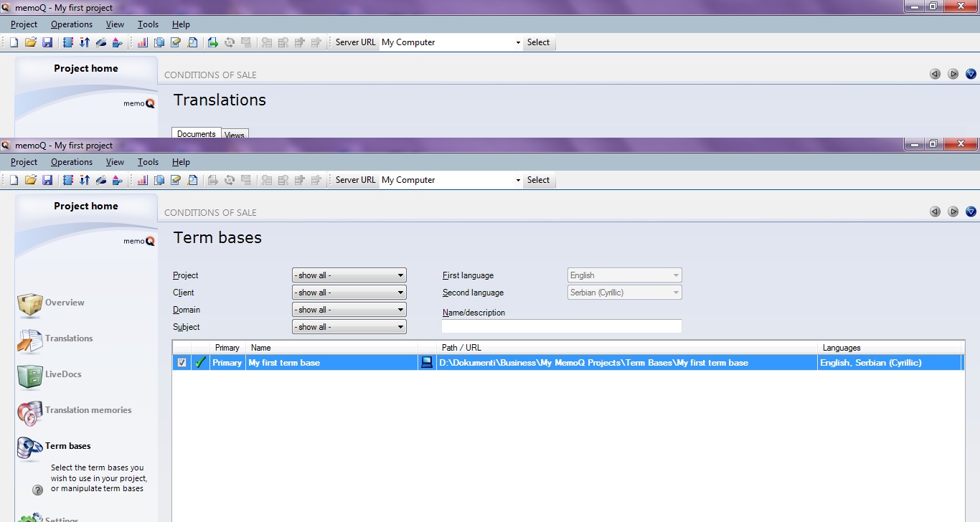Screen dimensions: 980x522
Task: Click the green checkmark in term base row
Action: [x=200, y=363]
